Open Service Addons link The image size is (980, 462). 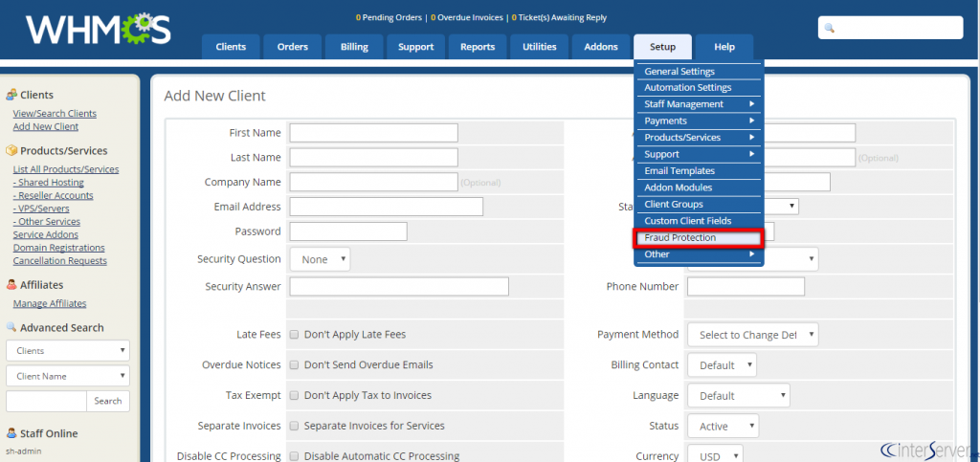[46, 234]
